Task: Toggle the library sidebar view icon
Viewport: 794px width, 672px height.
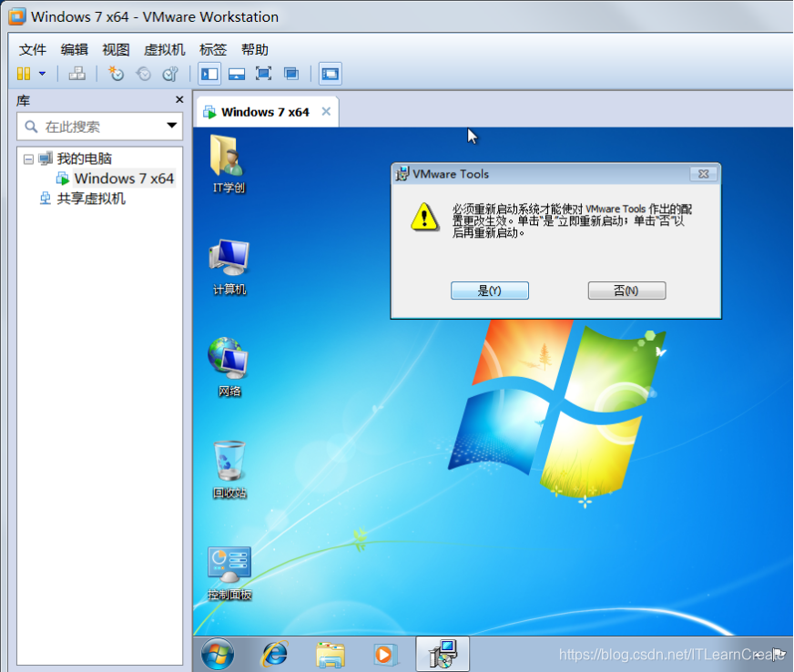Action: pos(209,74)
